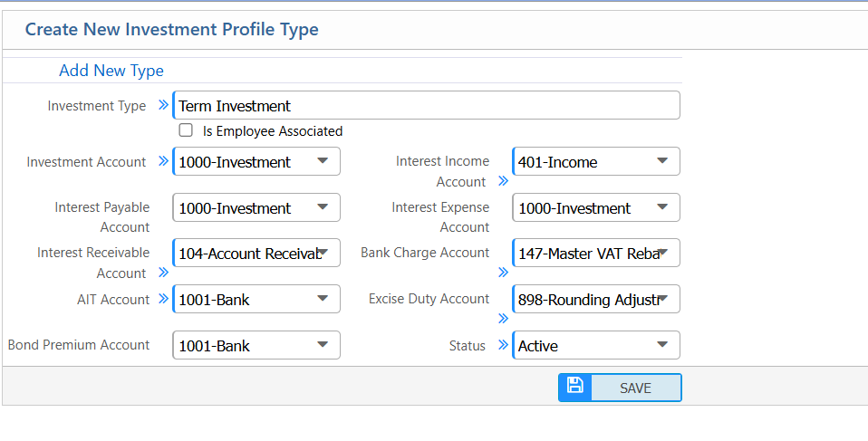
Task: Expand the Interest Expense Account dropdown
Action: [596, 207]
